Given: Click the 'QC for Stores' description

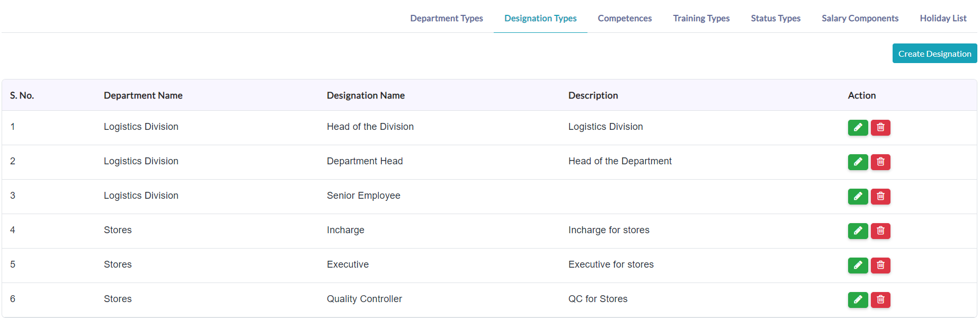Looking at the screenshot, I should [598, 299].
